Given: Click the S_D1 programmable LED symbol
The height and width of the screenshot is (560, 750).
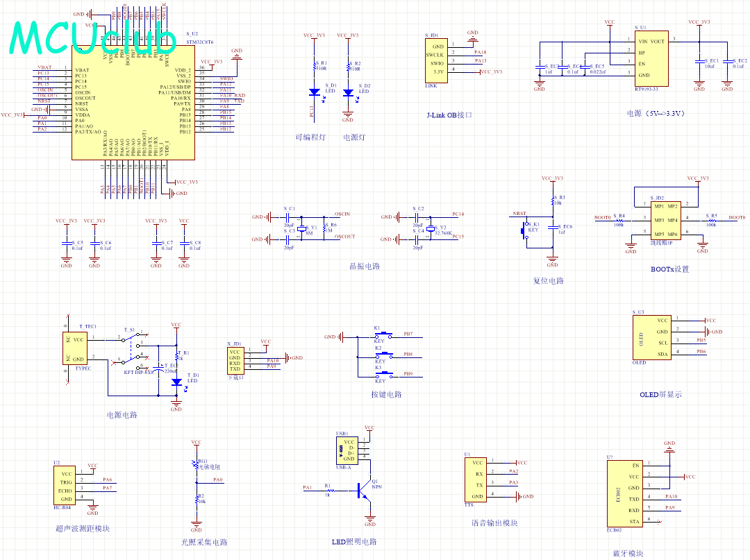Looking at the screenshot, I should pyautogui.click(x=314, y=92).
